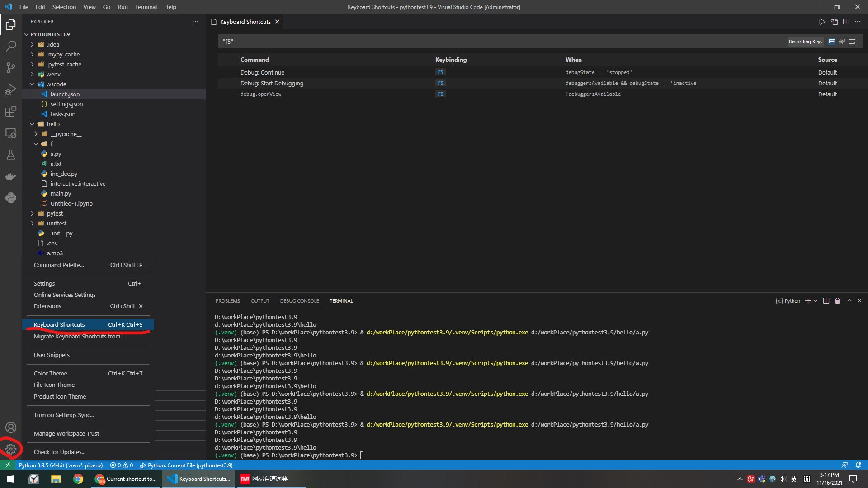The height and width of the screenshot is (488, 868).
Task: Open the Docker view
Action: pyautogui.click(x=11, y=176)
